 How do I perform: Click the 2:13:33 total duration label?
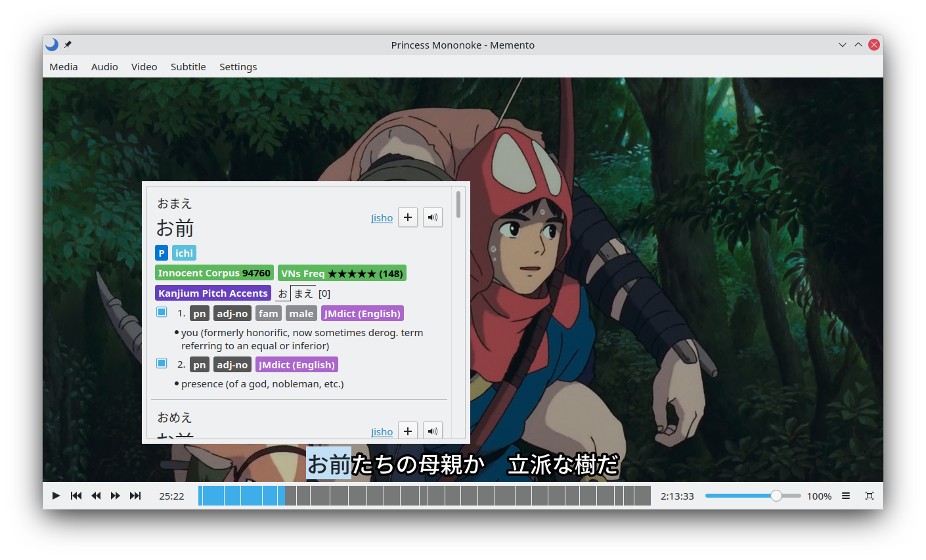(x=677, y=496)
